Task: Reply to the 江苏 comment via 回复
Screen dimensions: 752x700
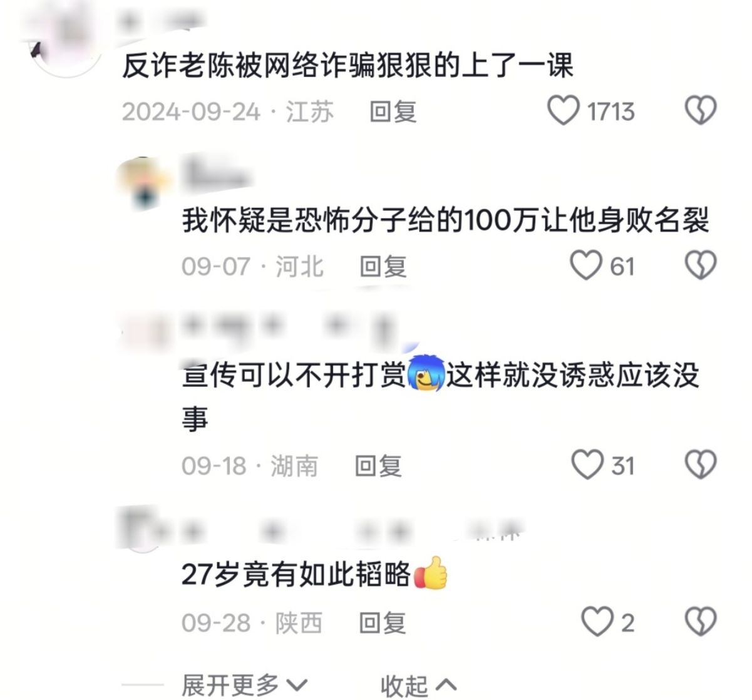Action: (393, 112)
